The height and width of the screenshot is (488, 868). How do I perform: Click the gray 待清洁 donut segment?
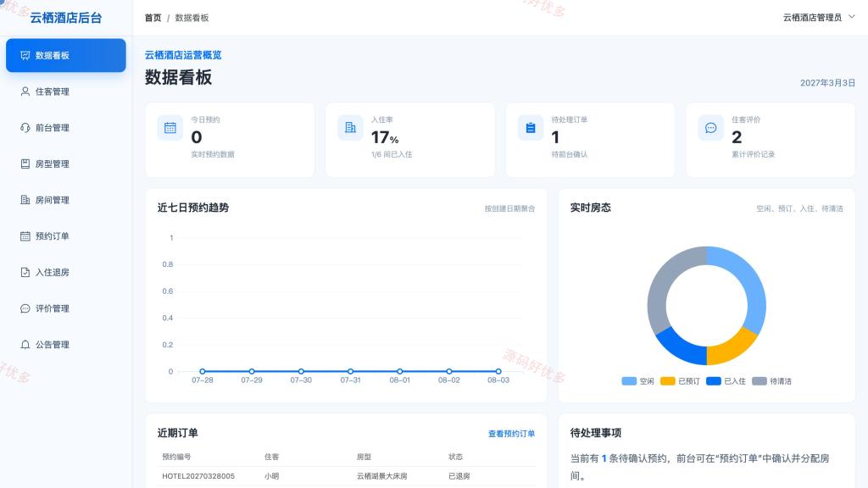(x=664, y=280)
